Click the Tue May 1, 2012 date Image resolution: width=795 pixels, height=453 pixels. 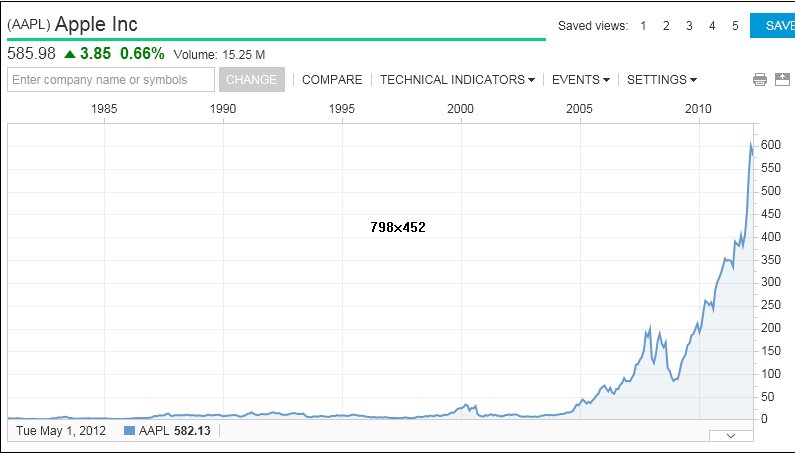pos(61,431)
